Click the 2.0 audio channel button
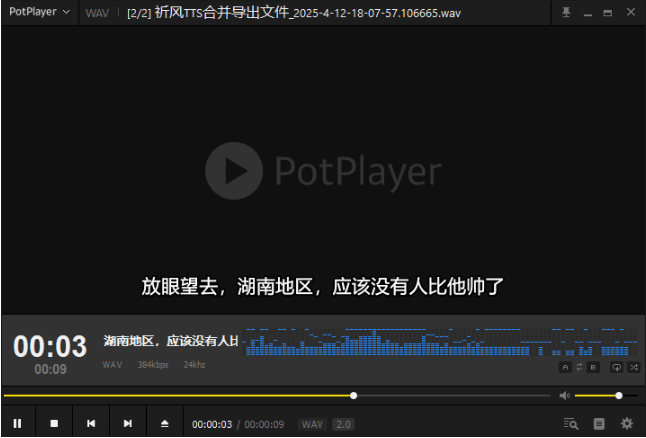The height and width of the screenshot is (438, 646). [343, 425]
